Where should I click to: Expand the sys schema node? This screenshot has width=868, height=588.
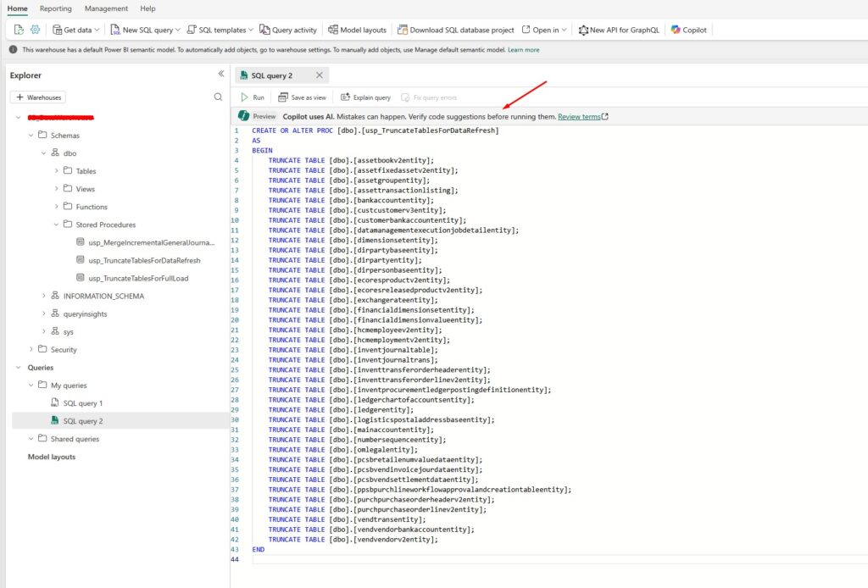pos(44,331)
